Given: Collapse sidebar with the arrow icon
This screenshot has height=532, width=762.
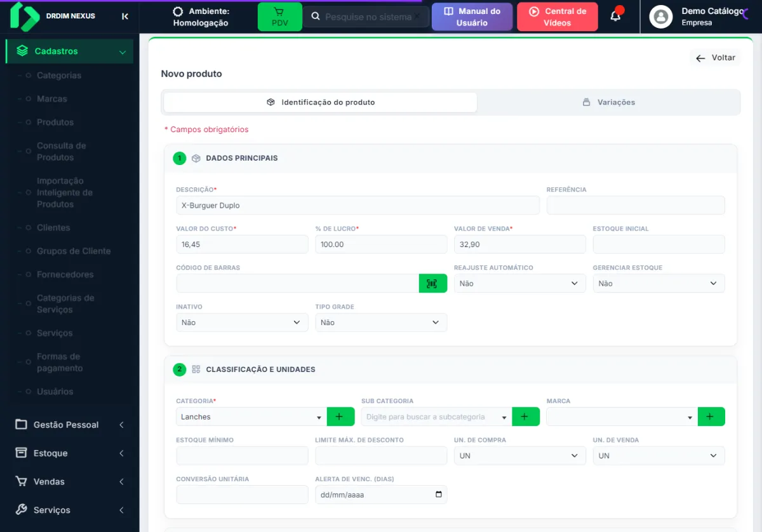Looking at the screenshot, I should (x=125, y=17).
